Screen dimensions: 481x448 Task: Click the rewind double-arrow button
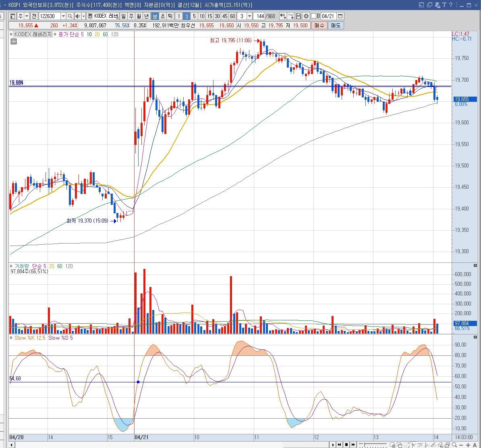pos(339,445)
